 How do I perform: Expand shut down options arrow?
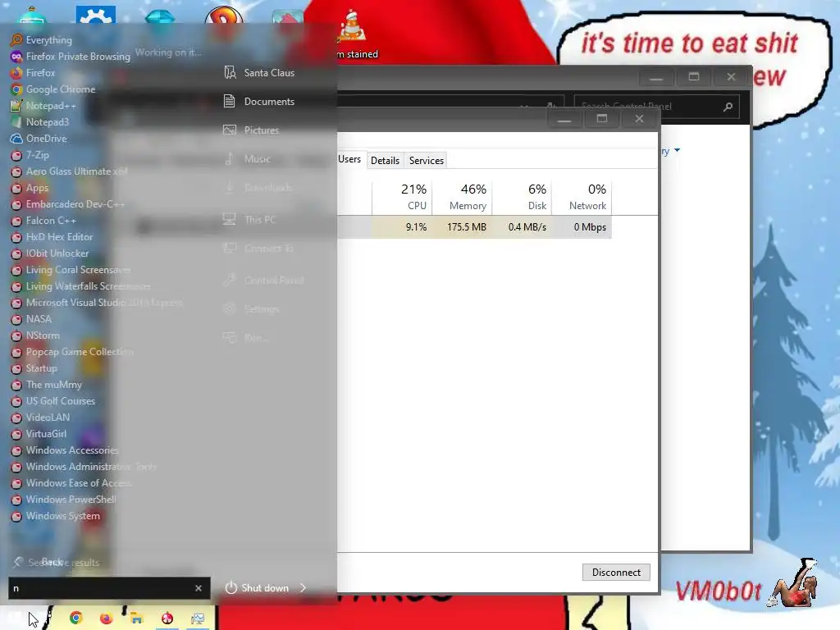pos(304,587)
